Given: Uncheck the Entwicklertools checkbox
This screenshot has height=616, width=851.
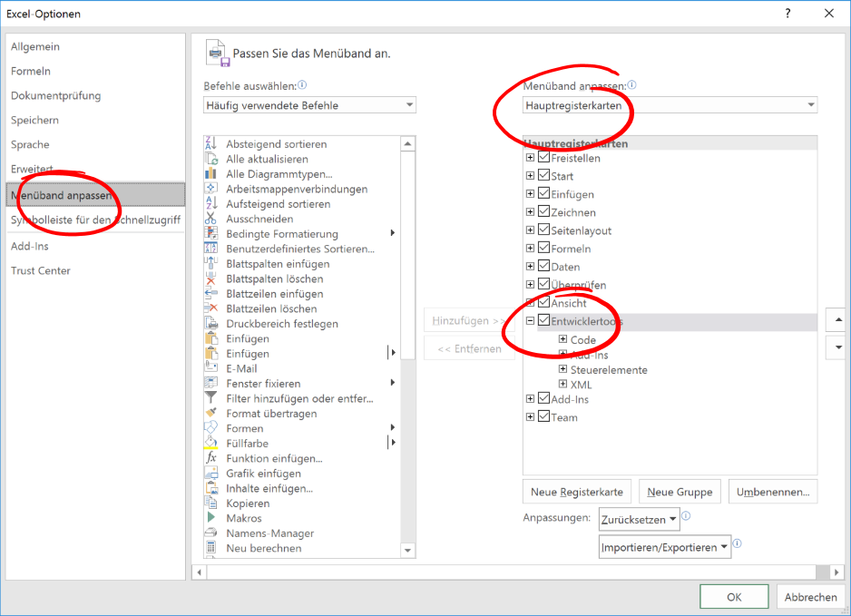Looking at the screenshot, I should (x=543, y=321).
